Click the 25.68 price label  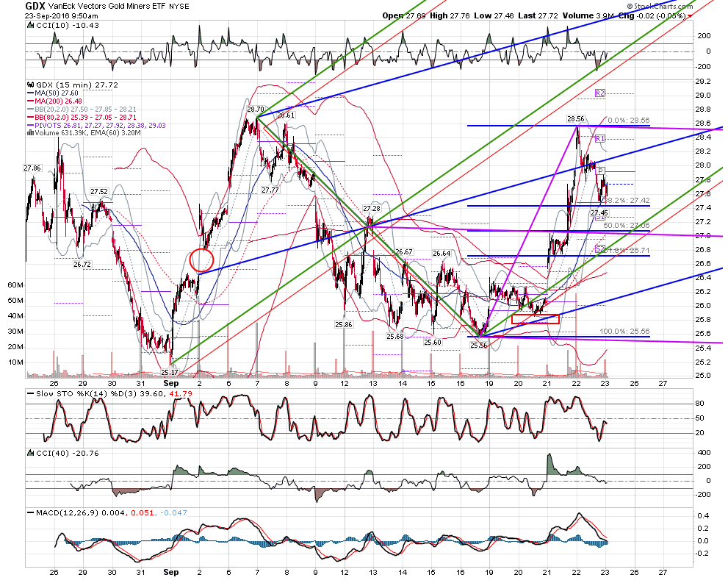395,336
